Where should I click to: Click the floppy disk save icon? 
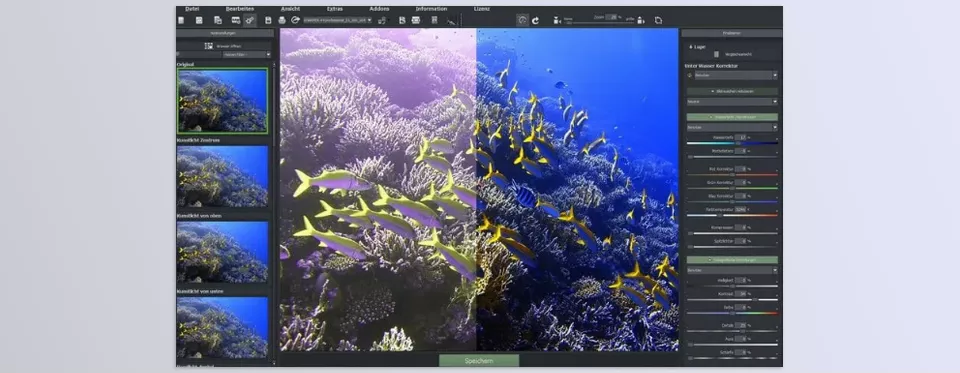click(x=268, y=20)
